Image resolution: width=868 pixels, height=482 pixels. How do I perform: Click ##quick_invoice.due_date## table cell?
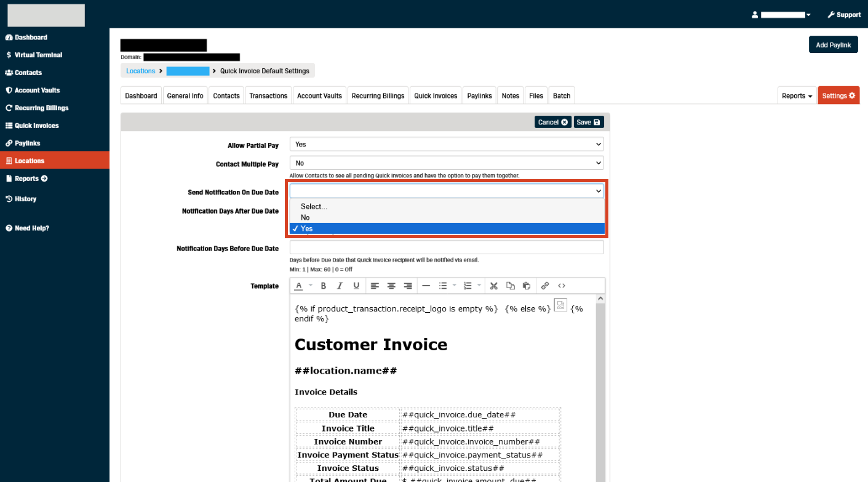[480, 415]
